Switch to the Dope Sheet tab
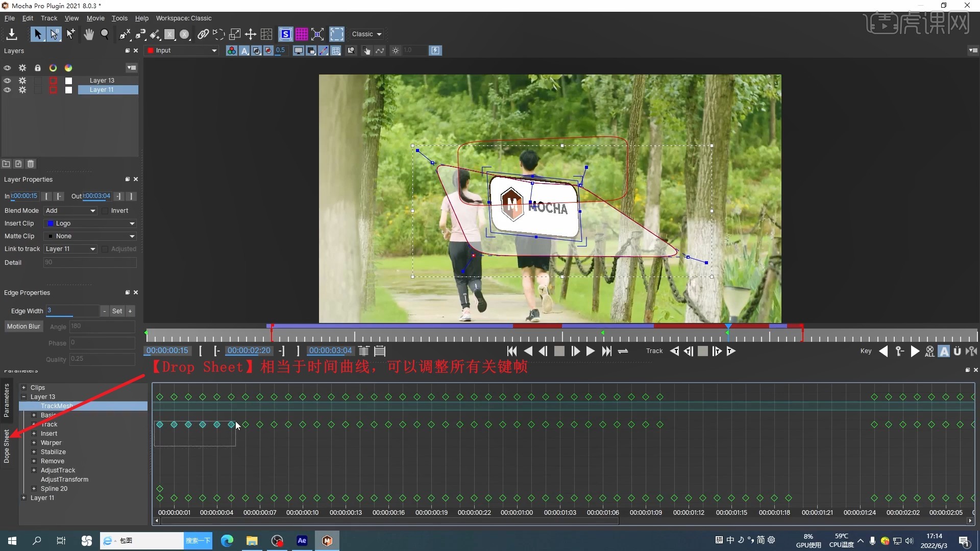980x551 pixels. pos(7,446)
